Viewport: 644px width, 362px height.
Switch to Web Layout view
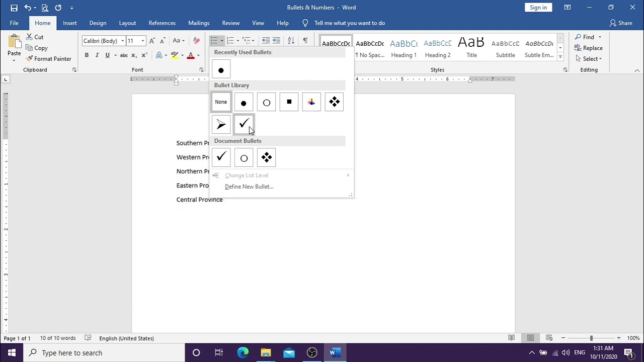pos(549,338)
